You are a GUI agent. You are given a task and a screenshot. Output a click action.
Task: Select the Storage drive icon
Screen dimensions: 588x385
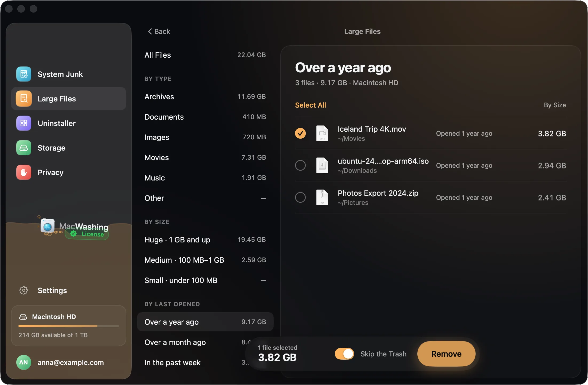24,148
